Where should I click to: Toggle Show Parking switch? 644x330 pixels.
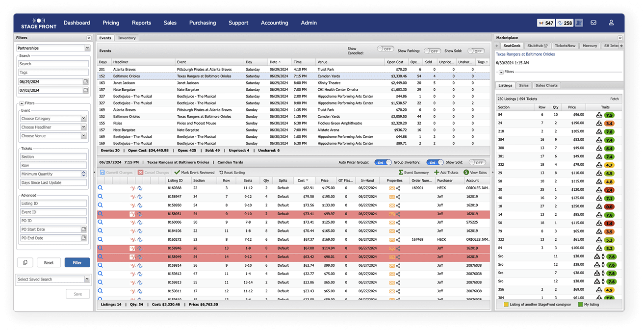coord(432,51)
